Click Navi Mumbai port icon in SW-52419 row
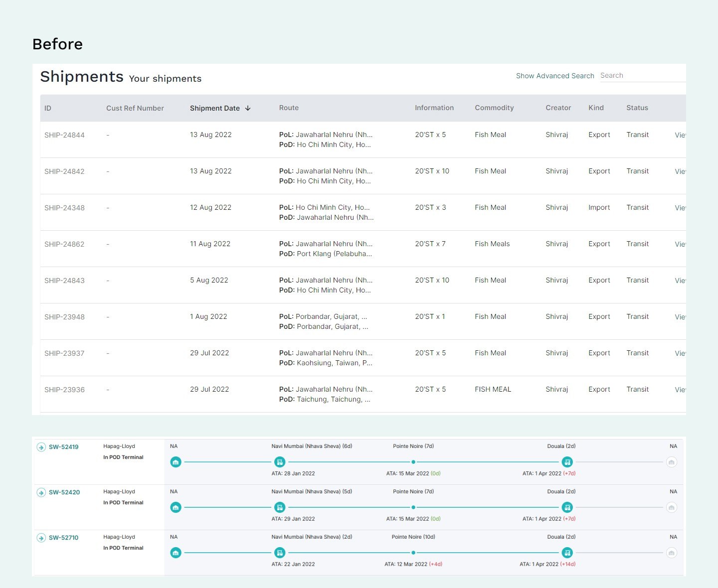This screenshot has width=718, height=588. (280, 462)
